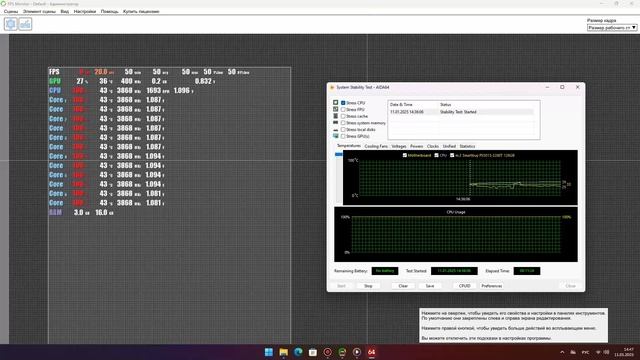Click the CPU Usage graph area
Viewport: 640px width, 360px height.
tap(456, 234)
